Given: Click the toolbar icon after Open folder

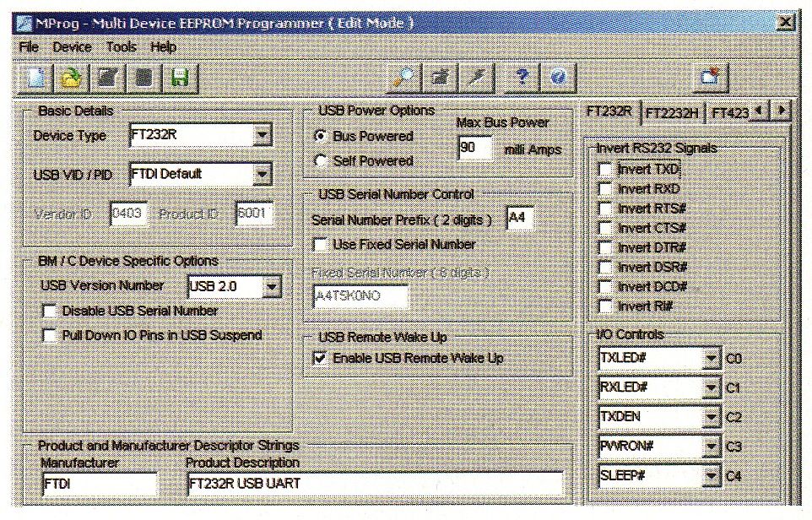Looking at the screenshot, I should [x=108, y=79].
